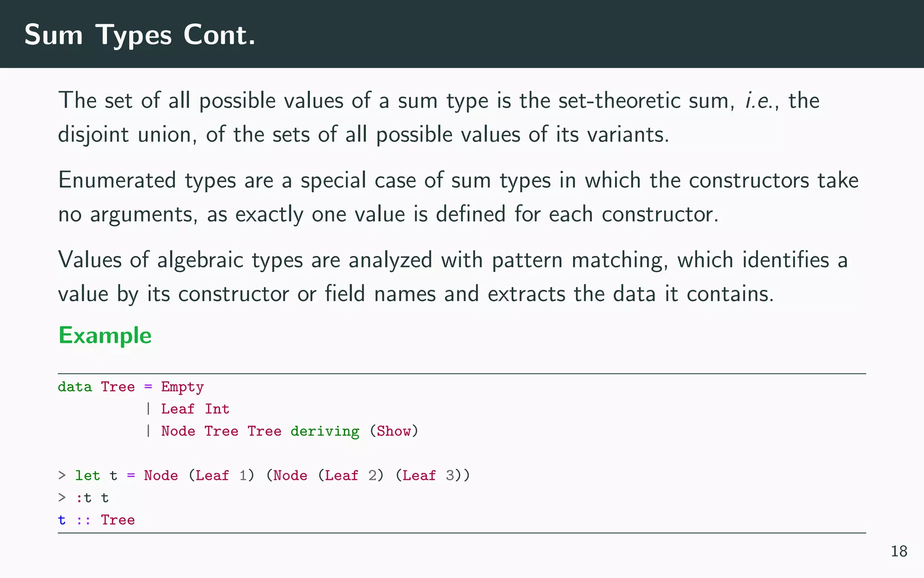Viewport: 924px width, 578px height.
Task: Click the "Empty" constructor in the code
Action: (x=182, y=387)
